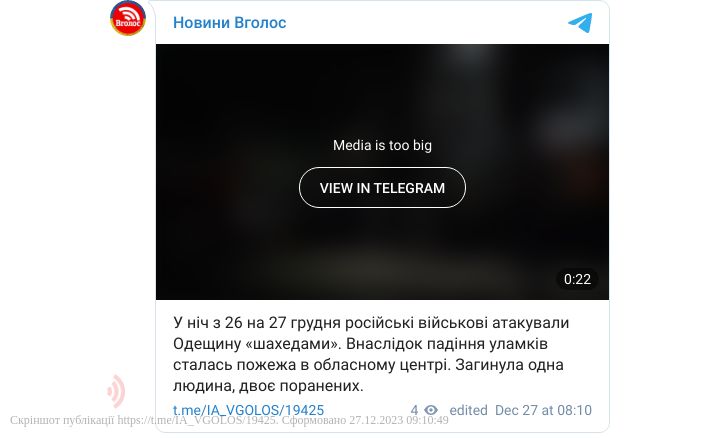Click the Скріншот публікації watermark caption
The height and width of the screenshot is (438, 720).
click(x=62, y=421)
